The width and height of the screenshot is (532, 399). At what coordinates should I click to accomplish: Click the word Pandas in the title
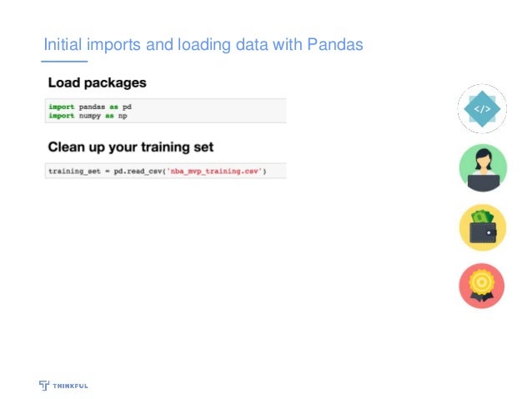tap(335, 45)
